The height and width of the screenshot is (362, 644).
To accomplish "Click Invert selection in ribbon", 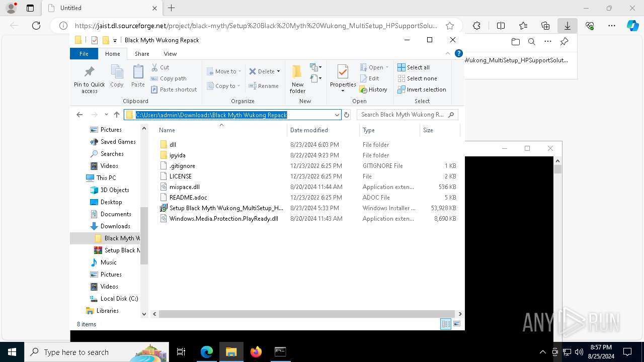I will tap(422, 89).
